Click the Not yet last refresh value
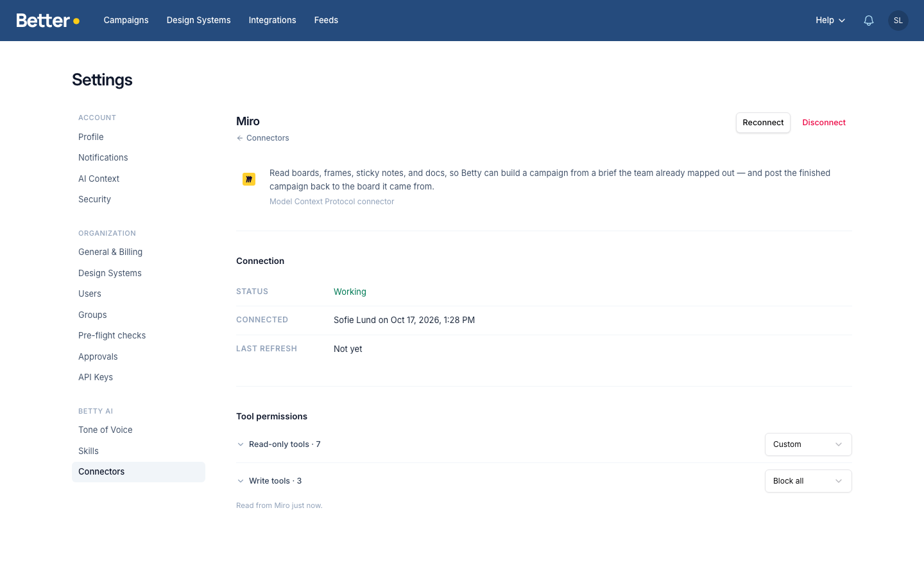Image resolution: width=924 pixels, height=578 pixels. (x=348, y=349)
